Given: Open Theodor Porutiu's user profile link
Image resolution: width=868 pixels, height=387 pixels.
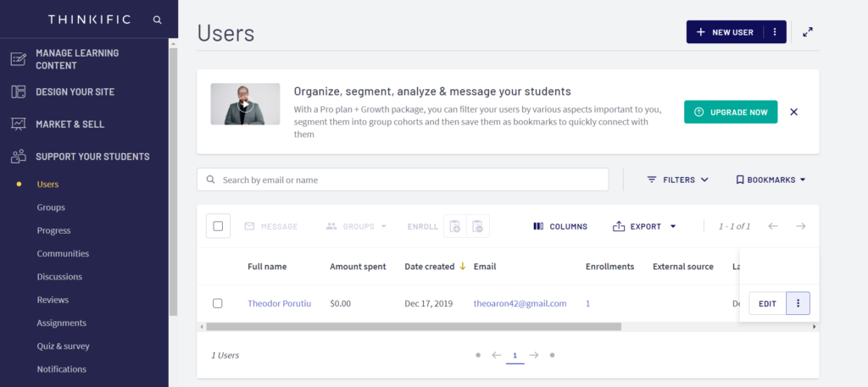Looking at the screenshot, I should coord(279,303).
